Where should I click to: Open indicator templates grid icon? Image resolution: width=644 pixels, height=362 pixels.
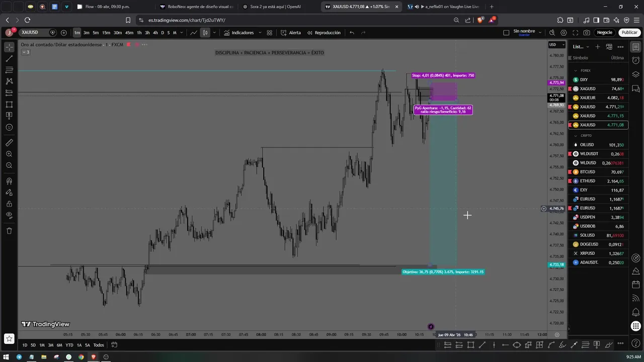(x=270, y=33)
